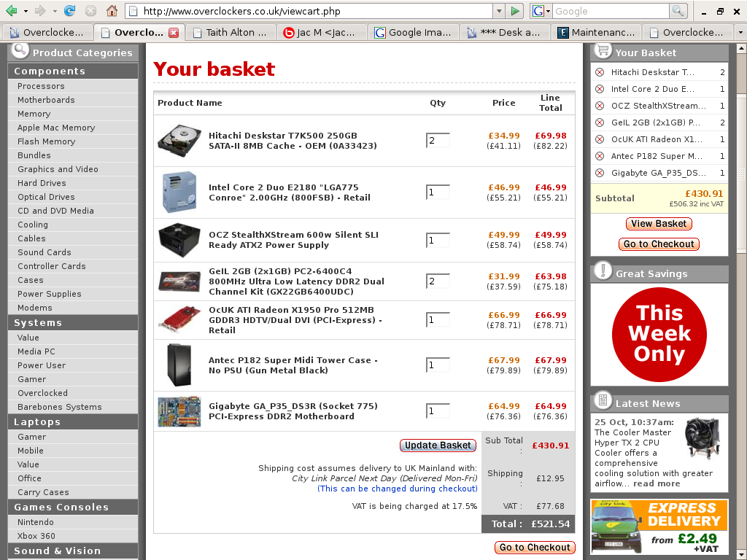This screenshot has height=560, width=747.
Task: Switch to the *** Desk a... tab
Action: [504, 32]
